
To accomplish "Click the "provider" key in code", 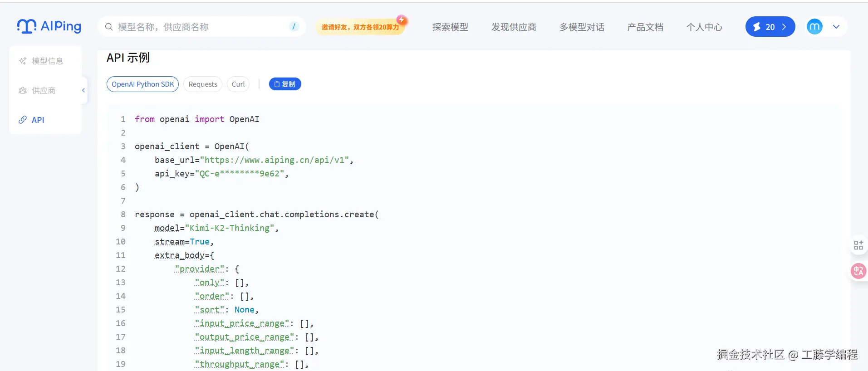I will click(x=200, y=269).
